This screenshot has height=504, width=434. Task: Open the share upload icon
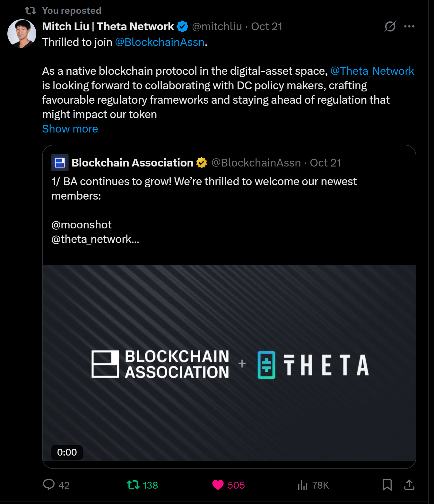pos(409,485)
